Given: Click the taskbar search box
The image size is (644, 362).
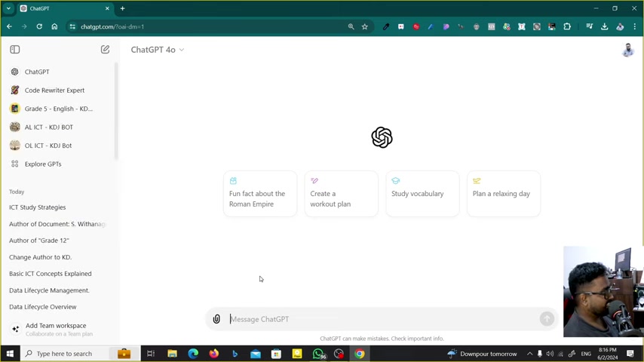Looking at the screenshot, I should point(80,354).
